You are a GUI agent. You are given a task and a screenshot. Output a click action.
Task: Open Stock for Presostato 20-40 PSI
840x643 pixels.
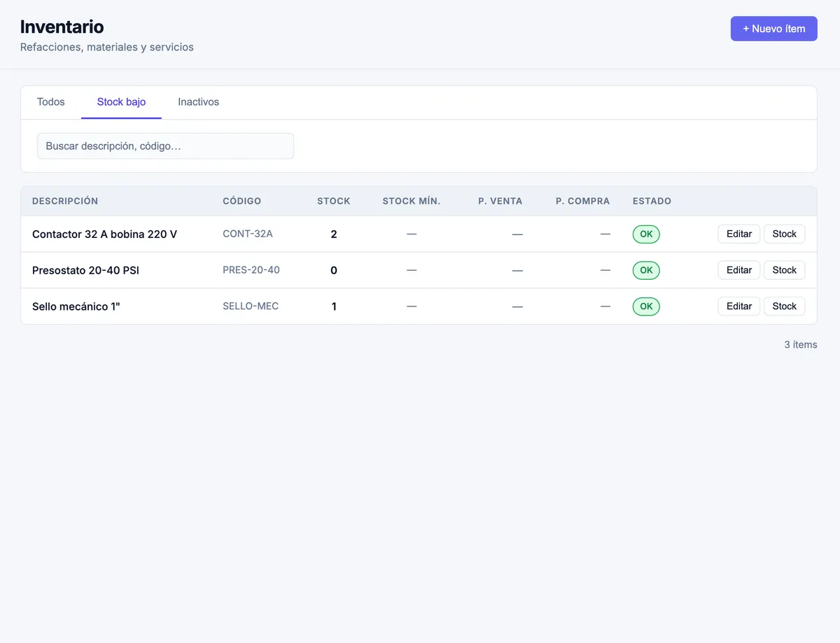(785, 270)
